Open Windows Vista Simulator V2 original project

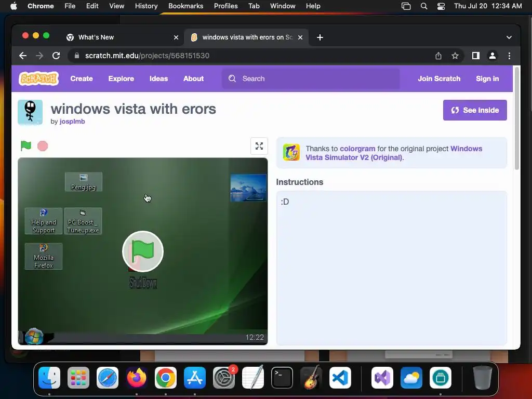click(394, 153)
